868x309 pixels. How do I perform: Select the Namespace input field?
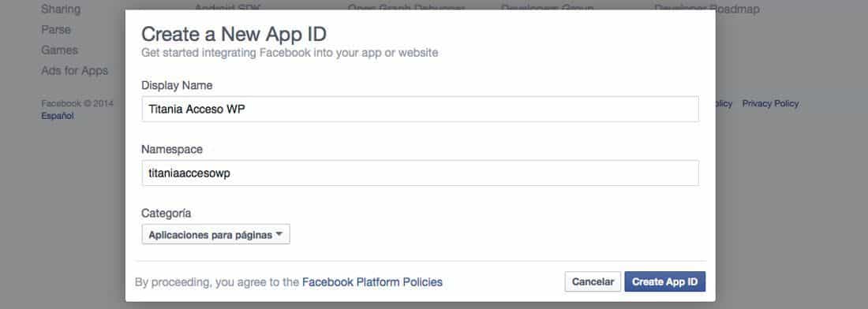(420, 173)
